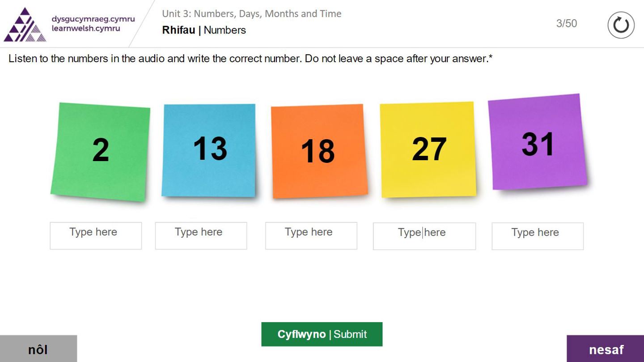Open the dysgucymraeg.cymru site link
This screenshot has height=362, width=644.
click(93, 19)
